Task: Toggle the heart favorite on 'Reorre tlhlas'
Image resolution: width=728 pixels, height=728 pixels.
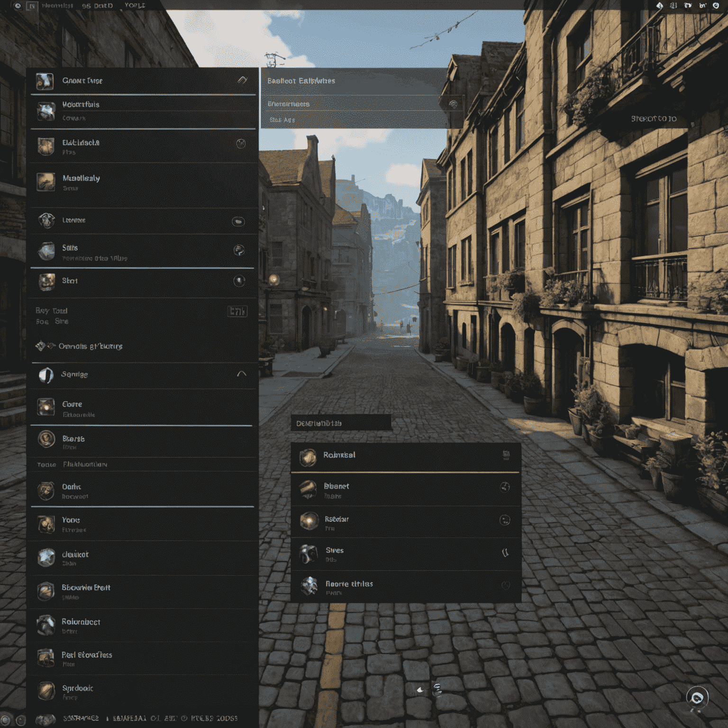Action: coord(505,586)
